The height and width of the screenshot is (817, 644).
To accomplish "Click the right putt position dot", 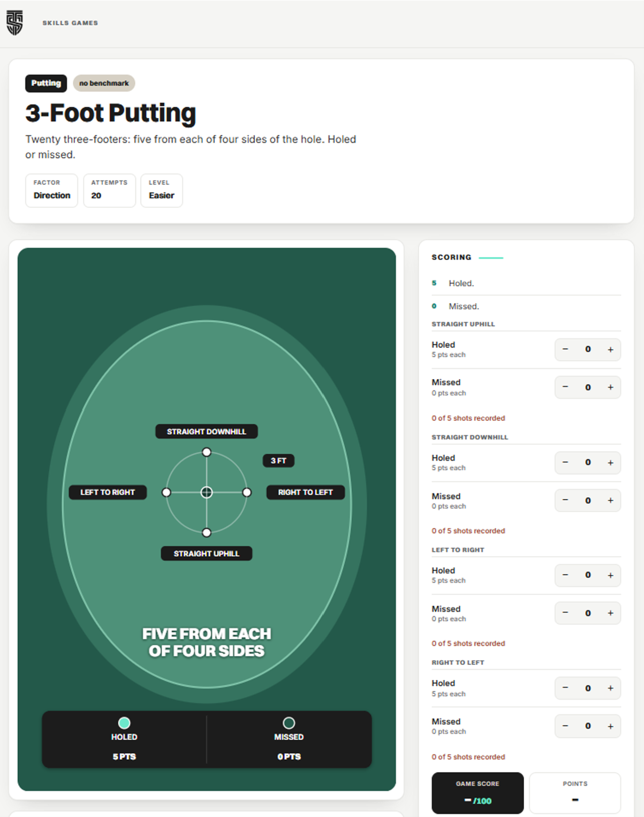I will coord(247,493).
